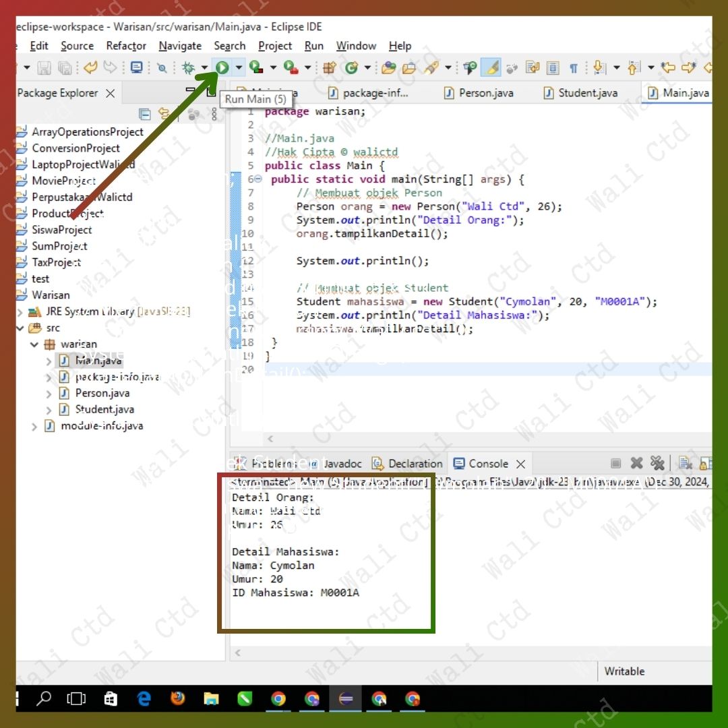Launch Firefox from the taskbar

pos(178,698)
